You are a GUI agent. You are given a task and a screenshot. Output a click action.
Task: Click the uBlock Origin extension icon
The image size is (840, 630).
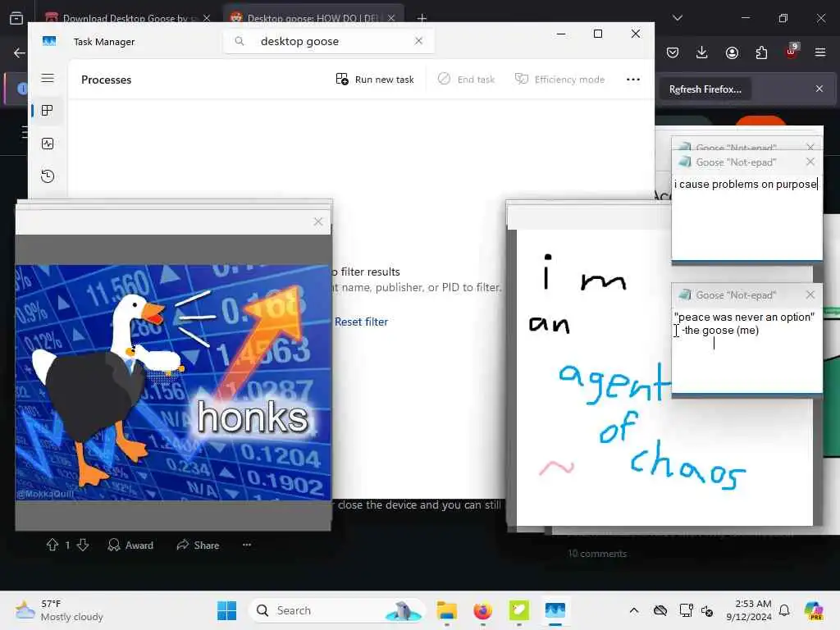tap(792, 52)
